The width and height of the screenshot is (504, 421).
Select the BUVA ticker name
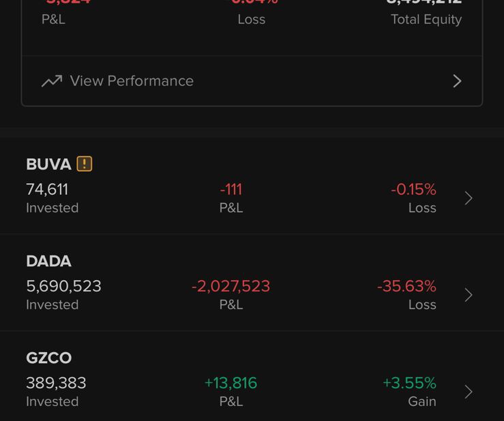pos(48,164)
